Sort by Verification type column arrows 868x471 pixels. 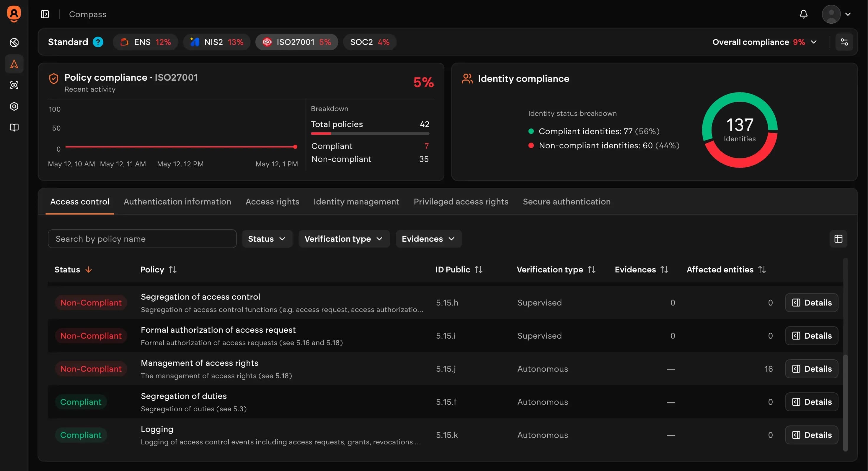point(592,269)
